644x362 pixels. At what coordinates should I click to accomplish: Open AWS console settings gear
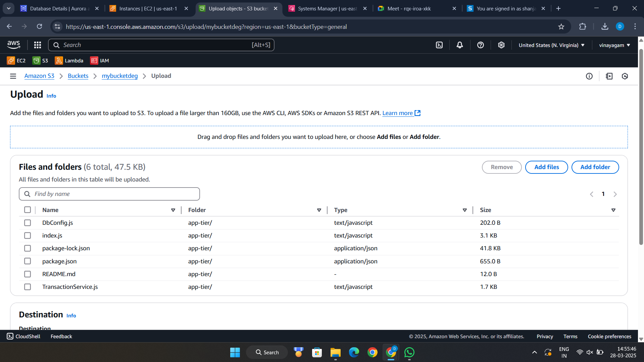(x=501, y=45)
